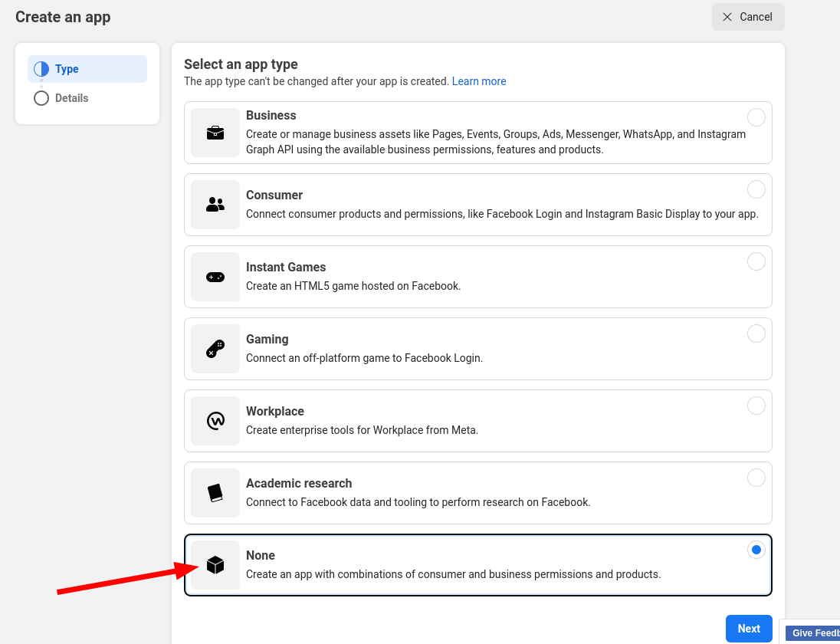Click the None cube icon

pos(215,565)
